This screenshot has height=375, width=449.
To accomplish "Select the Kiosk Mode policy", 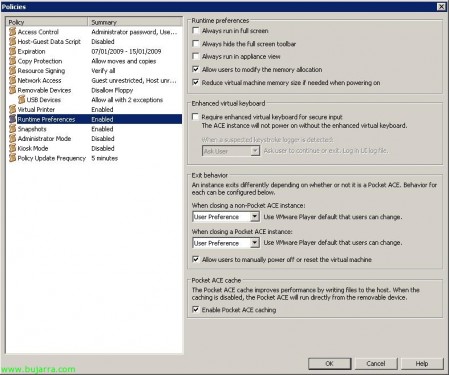I will (95, 148).
